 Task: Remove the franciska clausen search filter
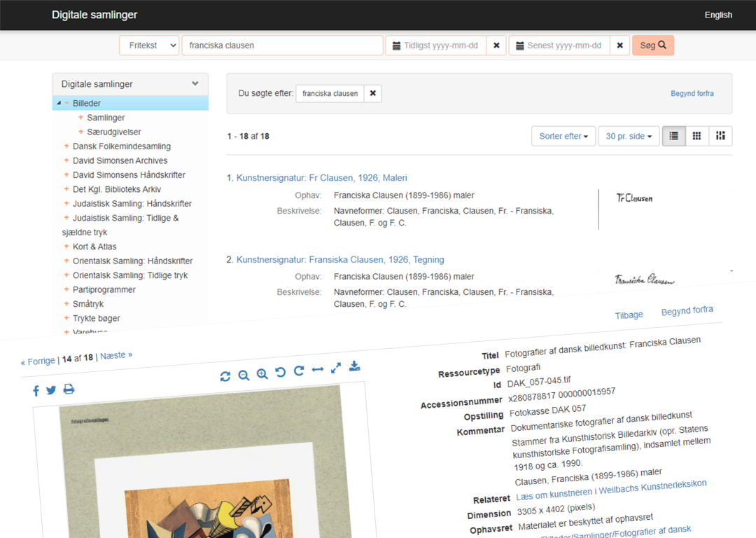(372, 93)
